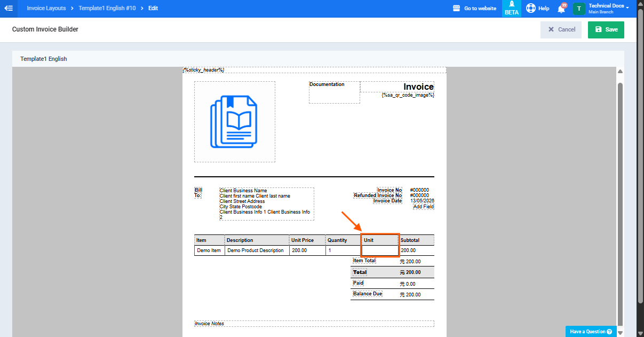Open the Invoice Layouts breadcrumb
This screenshot has width=644, height=337.
pyautogui.click(x=46, y=8)
